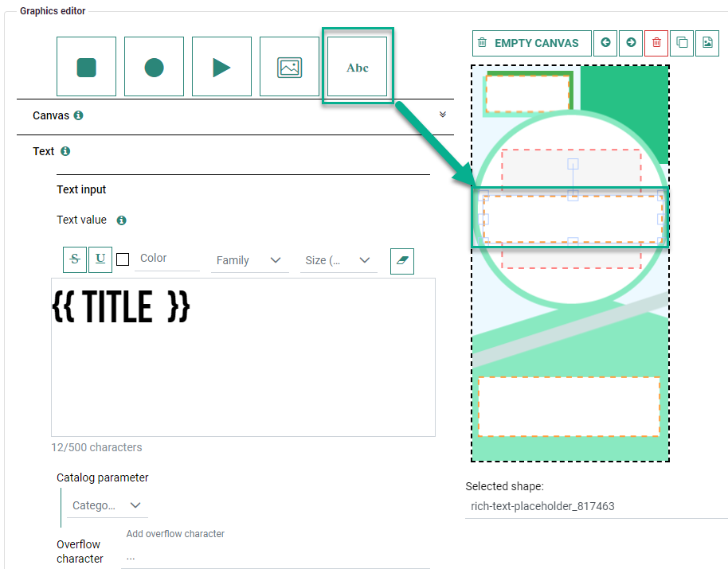The width and height of the screenshot is (728, 569).
Task: Duplicate the selected shape
Action: pyautogui.click(x=682, y=43)
